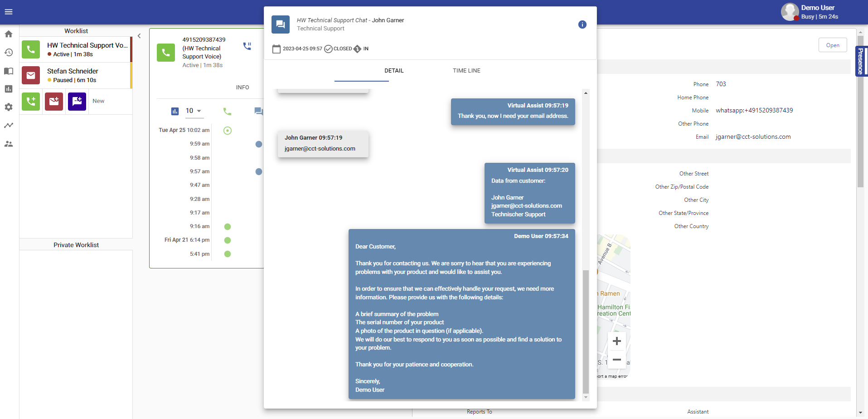
Task: Open Demo User avatar menu
Action: click(x=790, y=12)
